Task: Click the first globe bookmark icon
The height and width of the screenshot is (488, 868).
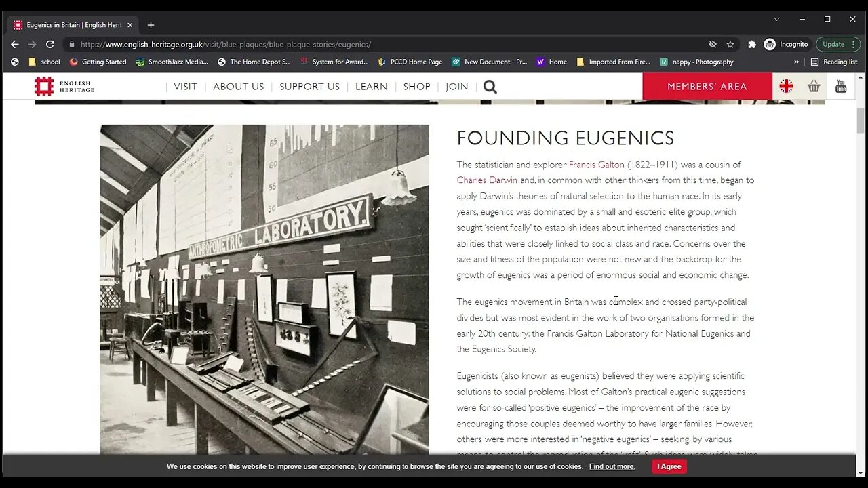Action: pyautogui.click(x=15, y=62)
